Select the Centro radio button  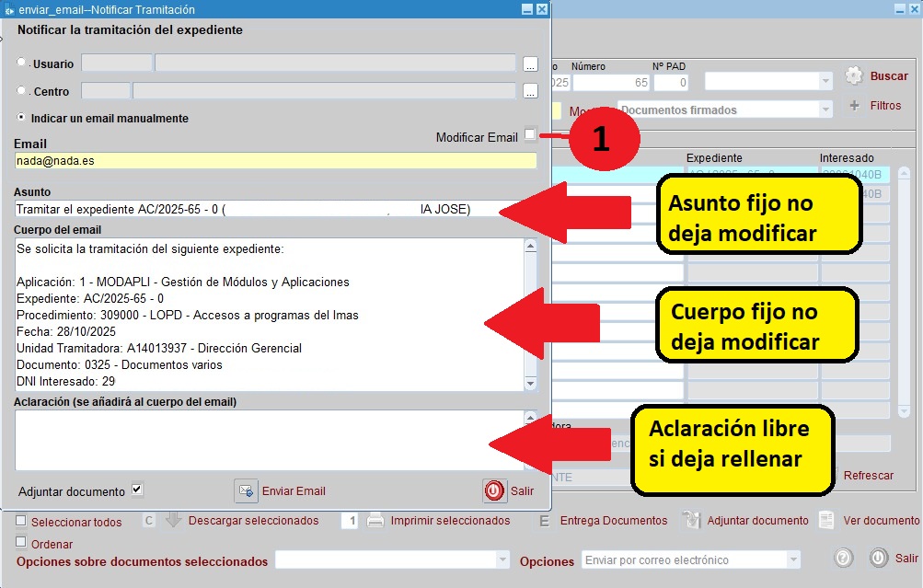point(22,91)
